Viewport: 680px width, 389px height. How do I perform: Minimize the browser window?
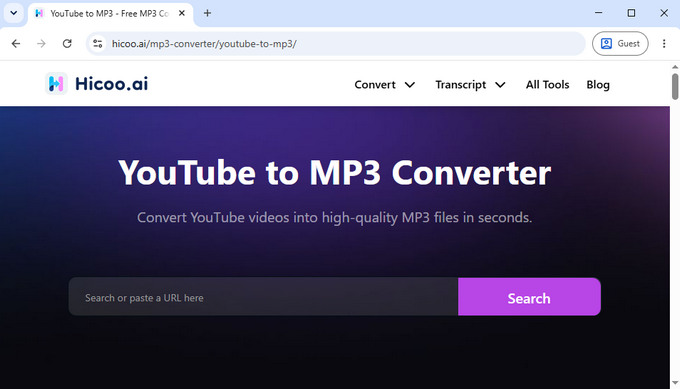[598, 13]
